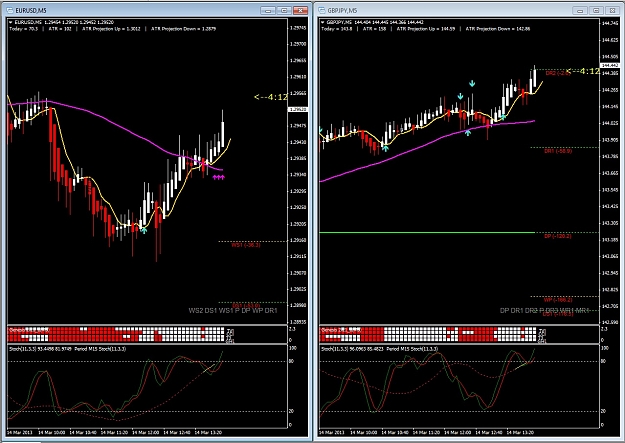Click the current price tag on EURUSD scale

click(x=297, y=109)
